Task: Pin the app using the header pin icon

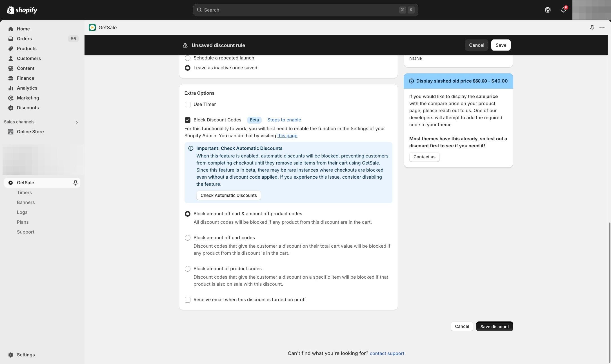Action: 592,28
